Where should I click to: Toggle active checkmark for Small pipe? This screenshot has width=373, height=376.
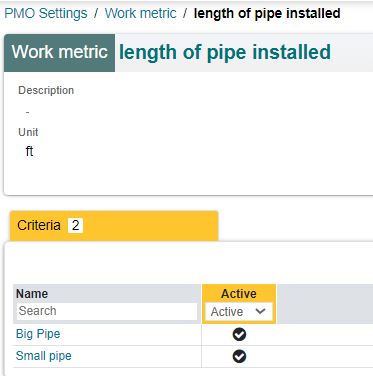(239, 356)
